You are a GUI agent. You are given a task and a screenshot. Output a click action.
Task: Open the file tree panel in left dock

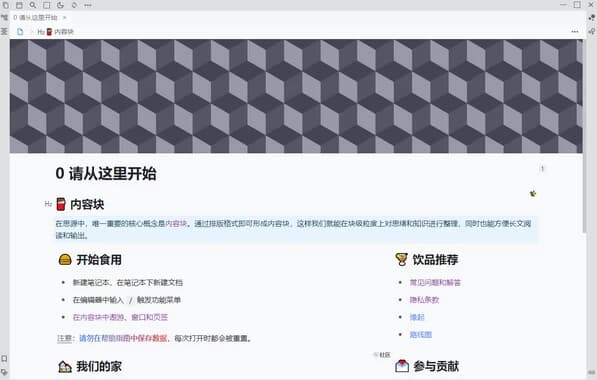click(4, 18)
